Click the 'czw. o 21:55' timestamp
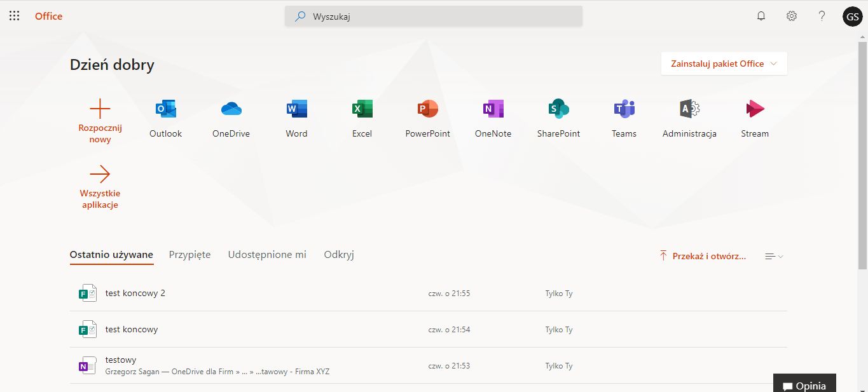 coord(449,294)
